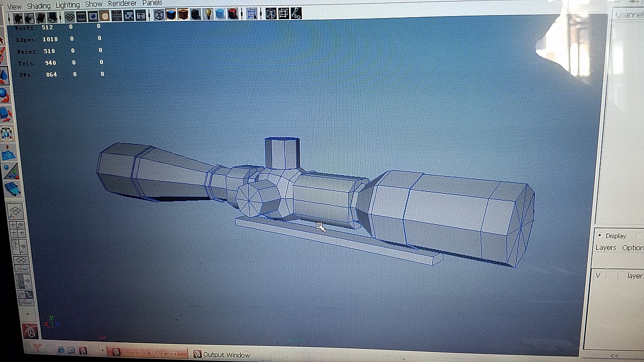Switch to Hypershade/Persp layout icon
This screenshot has width=644, height=362.
(24, 281)
